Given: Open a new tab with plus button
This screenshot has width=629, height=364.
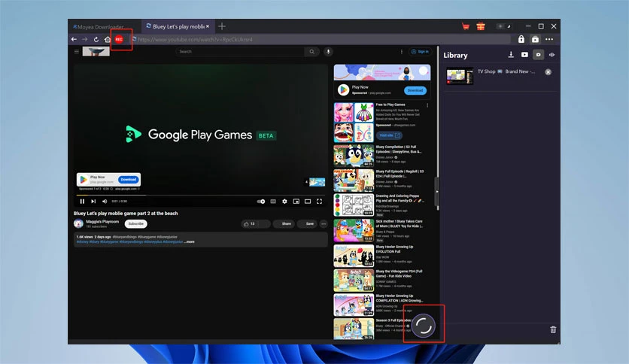Looking at the screenshot, I should pos(222,26).
